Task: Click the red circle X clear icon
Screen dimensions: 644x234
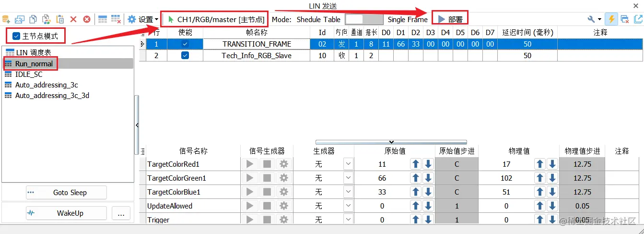Action: click(x=87, y=19)
